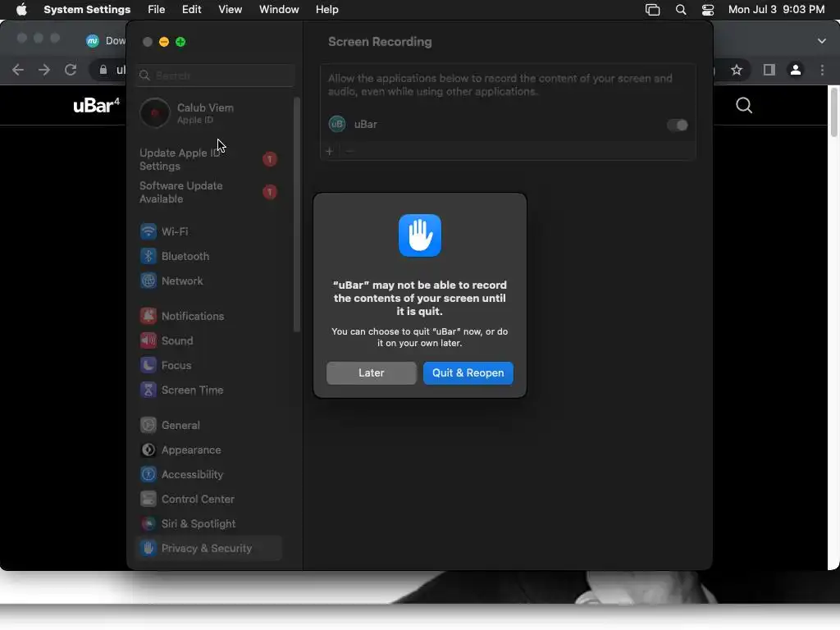
Task: Bookmark the page with star icon
Action: pyautogui.click(x=737, y=70)
